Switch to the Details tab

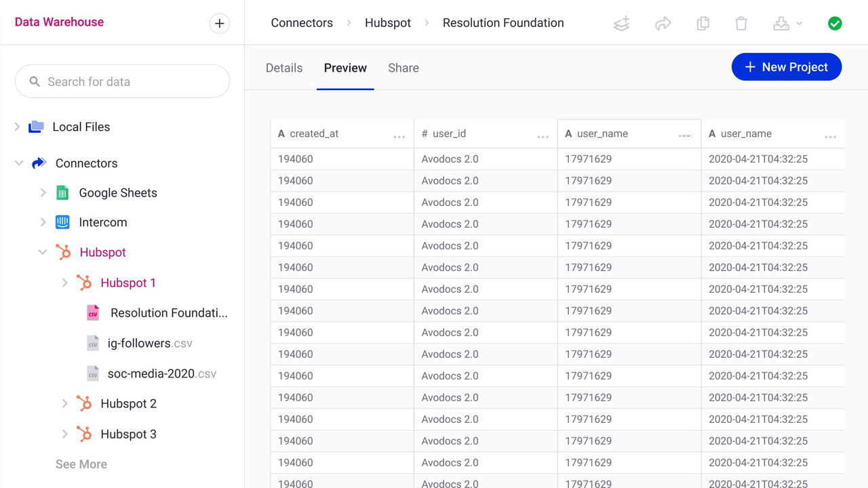[x=284, y=68]
